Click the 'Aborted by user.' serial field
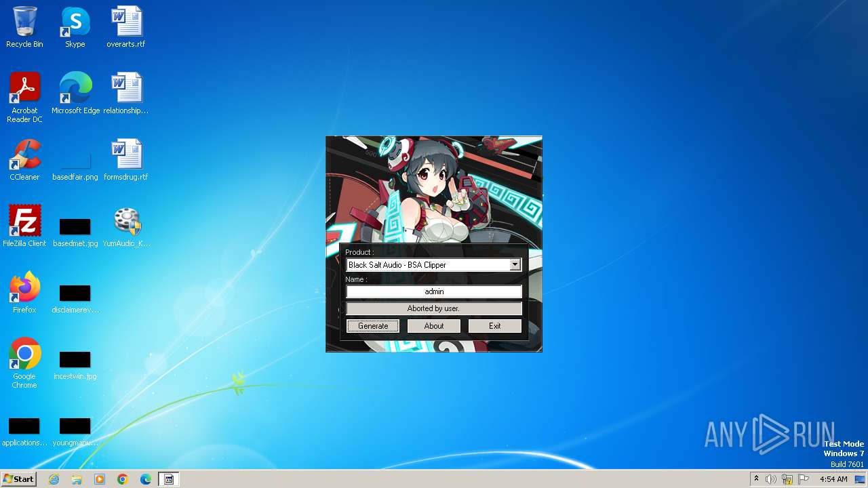Screen dimensions: 868x488 tap(434, 308)
